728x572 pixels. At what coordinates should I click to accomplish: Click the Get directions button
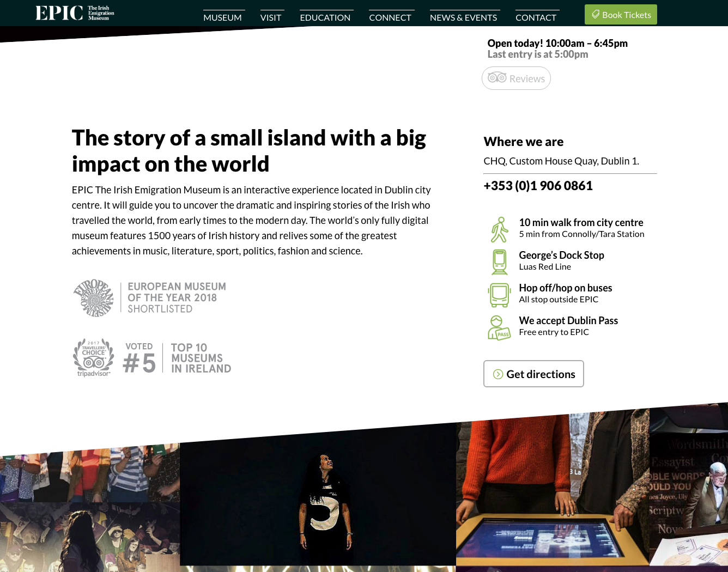pyautogui.click(x=533, y=374)
